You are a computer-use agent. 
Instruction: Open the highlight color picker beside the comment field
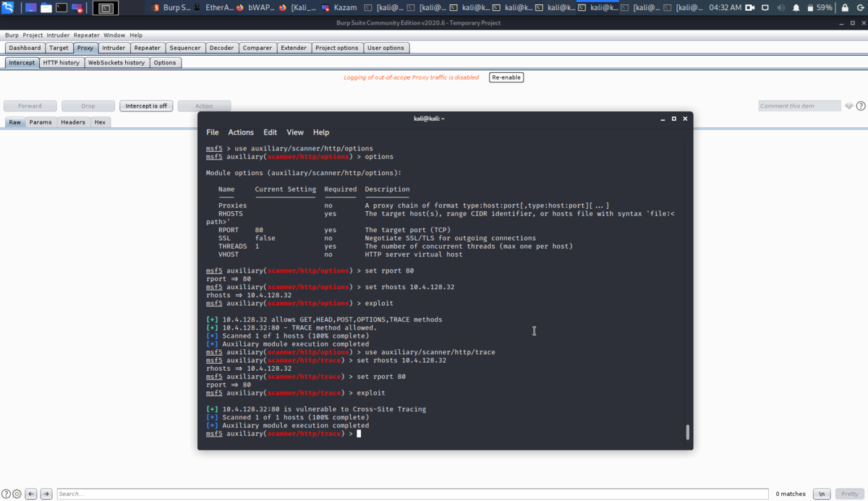848,106
